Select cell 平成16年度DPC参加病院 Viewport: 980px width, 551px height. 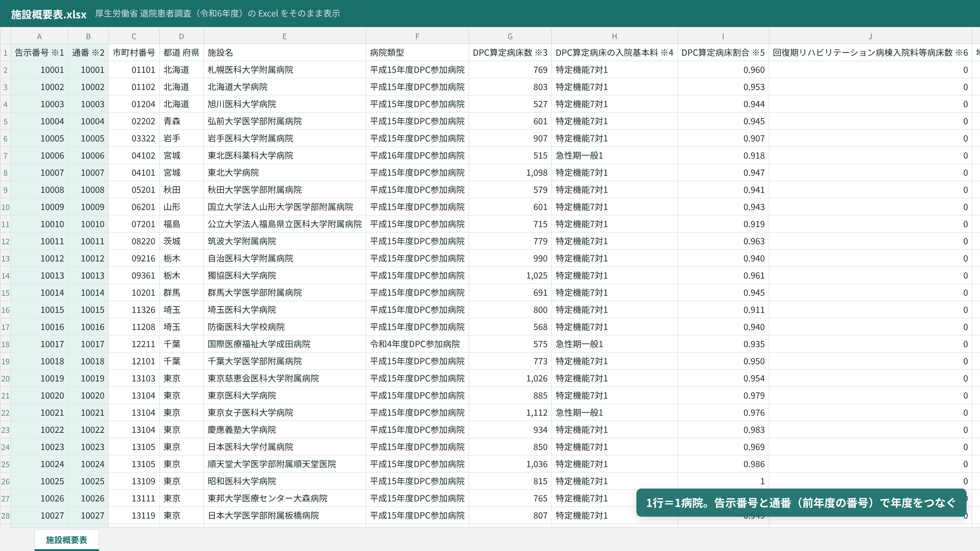(x=417, y=156)
